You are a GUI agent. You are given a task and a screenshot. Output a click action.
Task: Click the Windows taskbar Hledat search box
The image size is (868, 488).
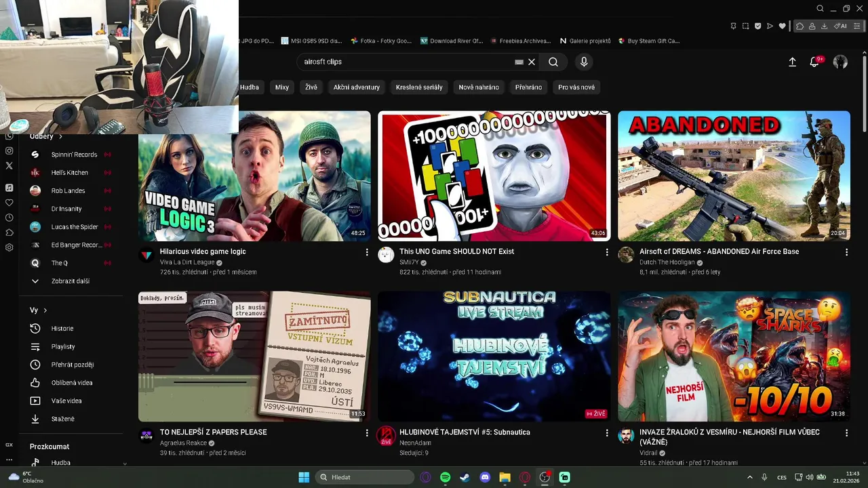365,477
